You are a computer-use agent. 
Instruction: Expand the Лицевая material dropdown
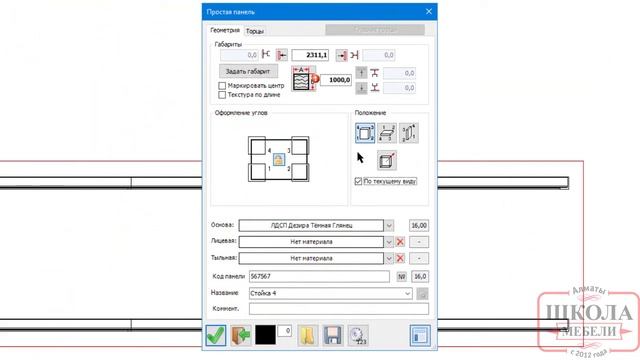coord(389,242)
